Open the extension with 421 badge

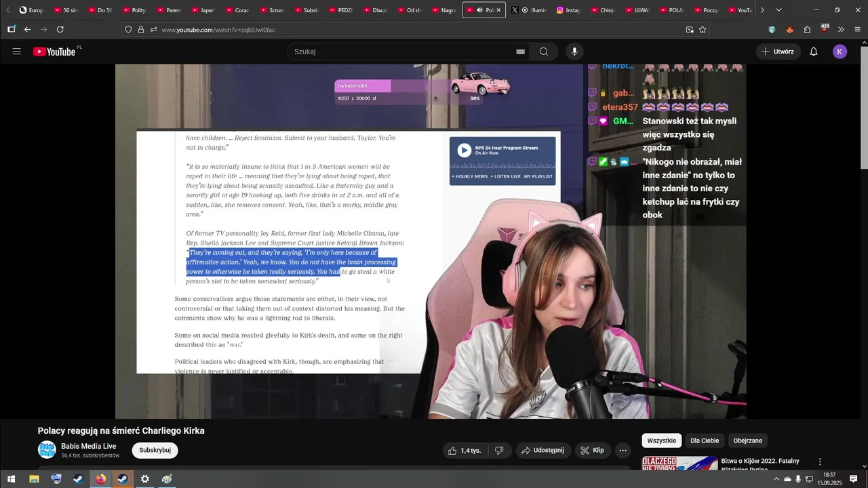(x=825, y=28)
